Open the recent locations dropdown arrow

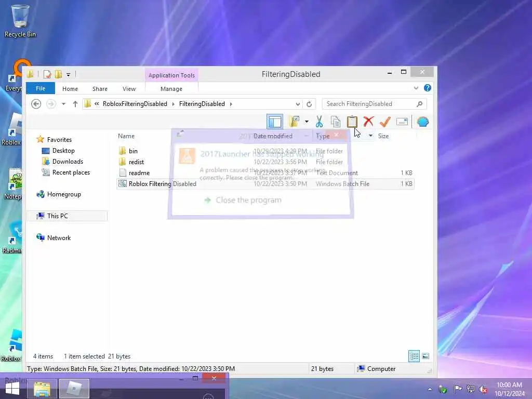point(63,104)
